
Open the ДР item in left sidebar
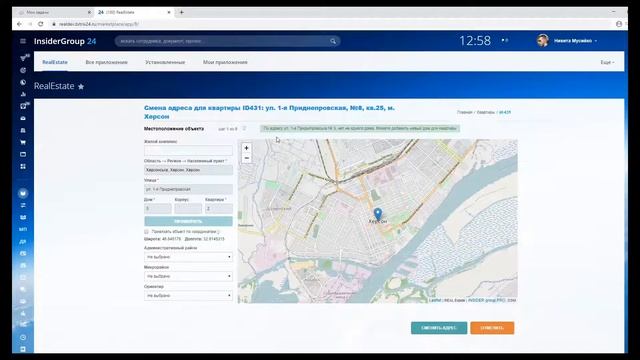pyautogui.click(x=23, y=242)
